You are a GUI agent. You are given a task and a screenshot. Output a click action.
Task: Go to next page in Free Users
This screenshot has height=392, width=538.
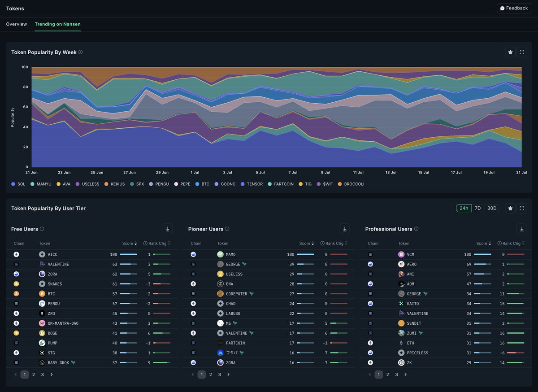[52, 375]
